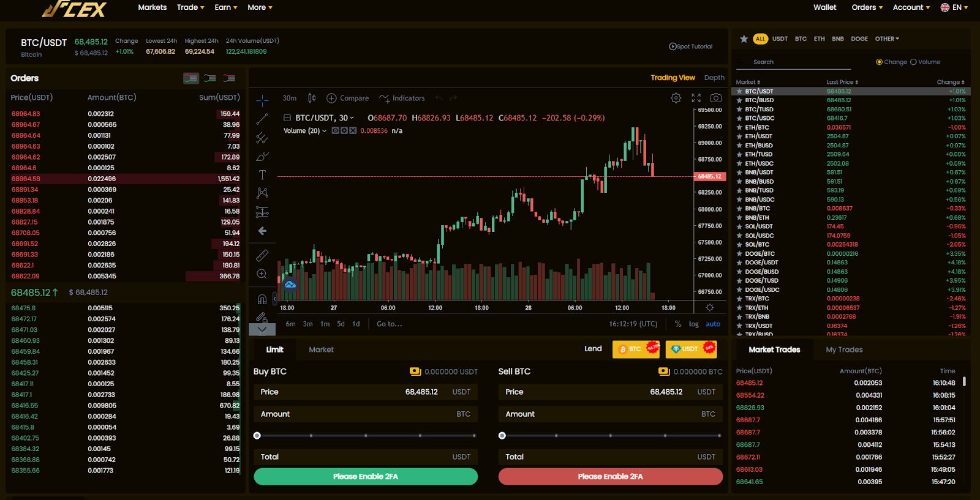Image resolution: width=980 pixels, height=500 pixels.
Task: Select the Trading View tab
Action: tap(673, 78)
